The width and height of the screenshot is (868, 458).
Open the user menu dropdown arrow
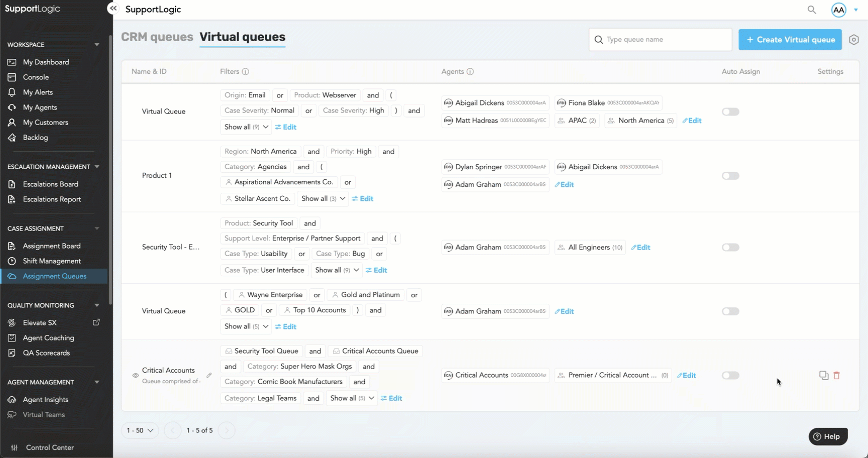[856, 10]
